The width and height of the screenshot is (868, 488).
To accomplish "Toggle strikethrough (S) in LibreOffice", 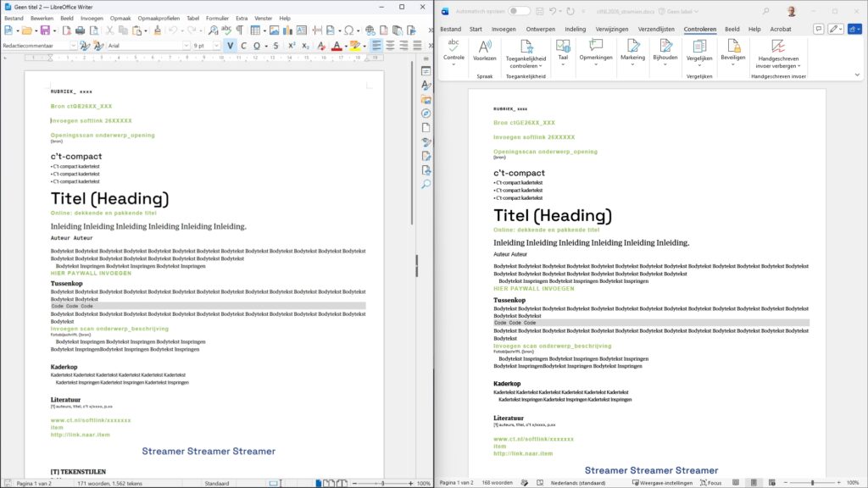I will [x=275, y=46].
